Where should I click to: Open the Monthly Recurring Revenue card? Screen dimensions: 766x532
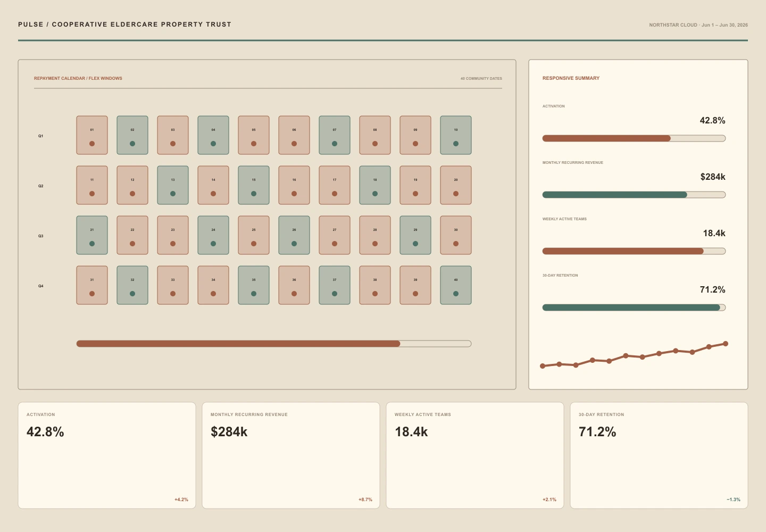(291, 455)
